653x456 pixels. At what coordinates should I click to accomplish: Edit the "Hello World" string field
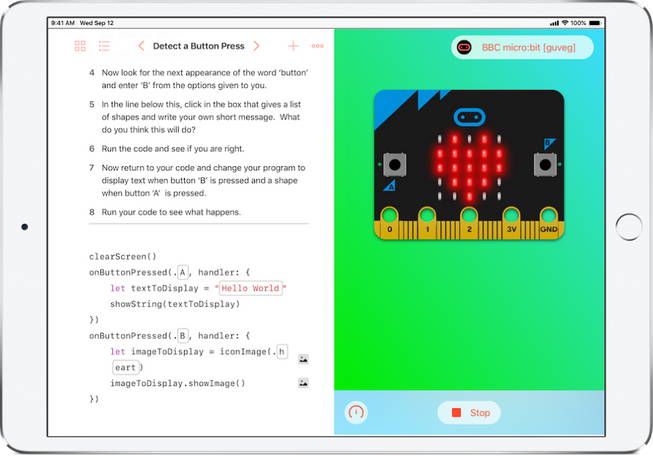pos(251,288)
